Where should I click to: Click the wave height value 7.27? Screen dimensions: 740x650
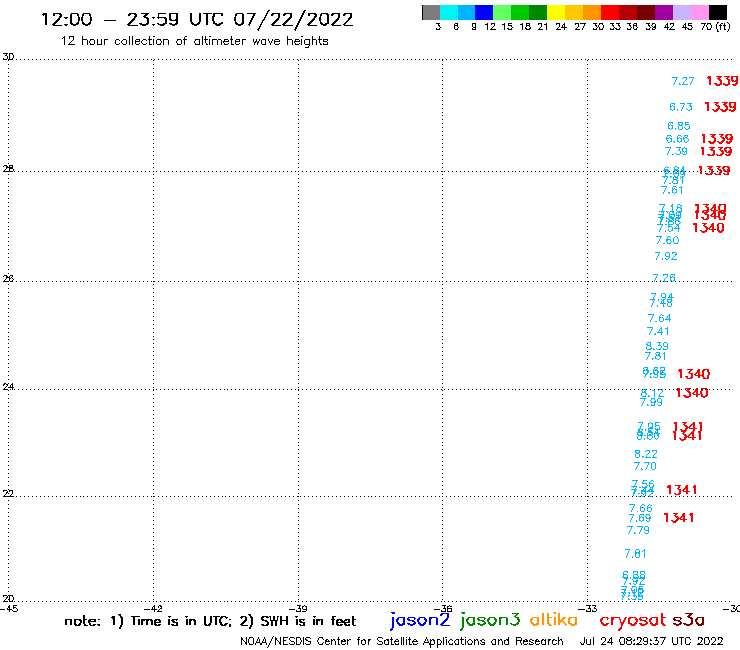click(x=683, y=81)
